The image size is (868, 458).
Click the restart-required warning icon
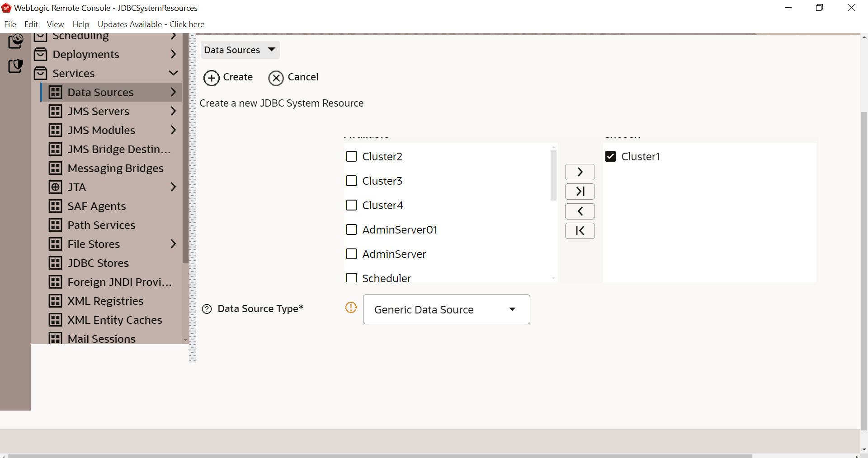coord(351,308)
